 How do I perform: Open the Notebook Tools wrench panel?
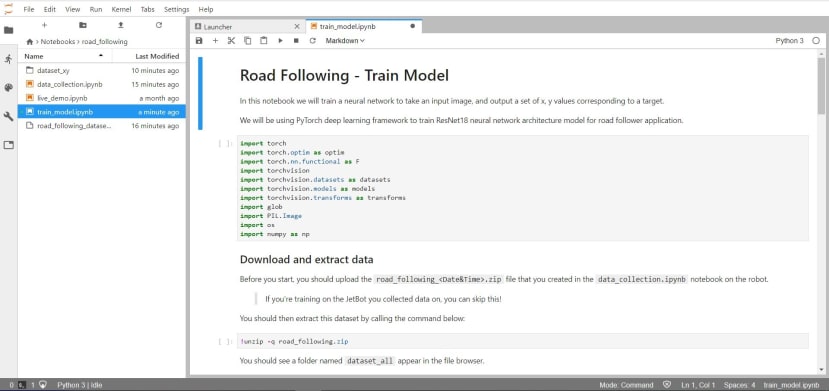tap(8, 116)
